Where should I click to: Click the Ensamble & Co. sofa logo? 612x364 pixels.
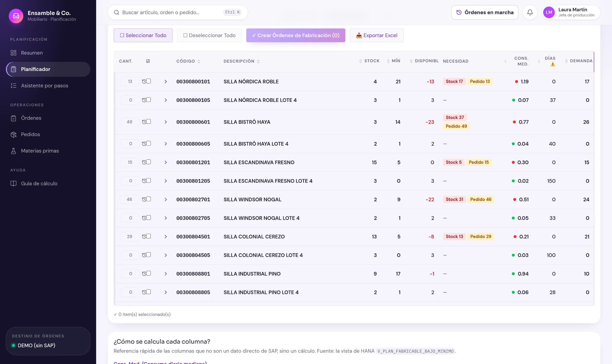(x=16, y=16)
